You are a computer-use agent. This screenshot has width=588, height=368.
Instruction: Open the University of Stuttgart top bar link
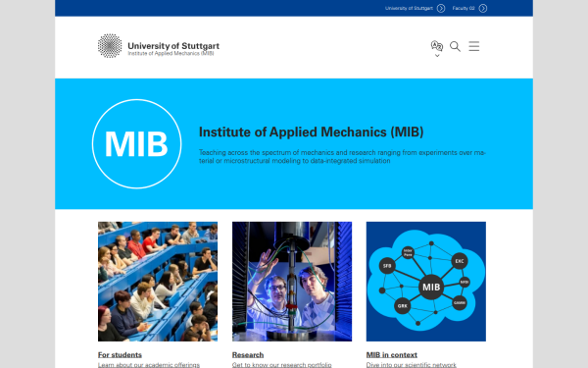tap(409, 8)
